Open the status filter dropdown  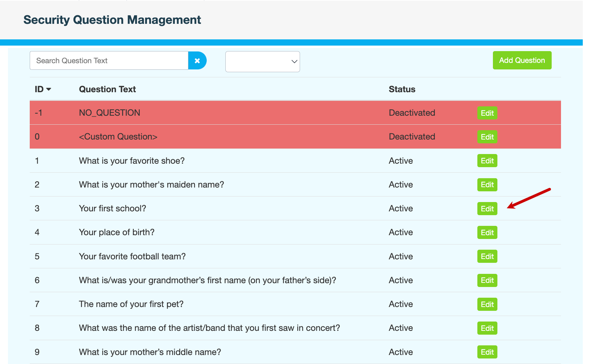pos(262,62)
